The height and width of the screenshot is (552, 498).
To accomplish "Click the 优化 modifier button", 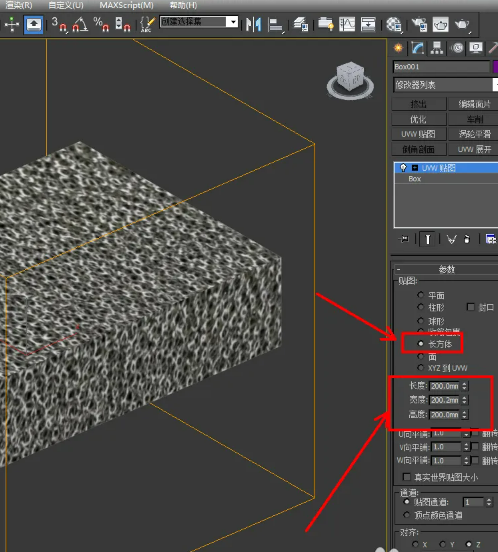I will point(419,119).
